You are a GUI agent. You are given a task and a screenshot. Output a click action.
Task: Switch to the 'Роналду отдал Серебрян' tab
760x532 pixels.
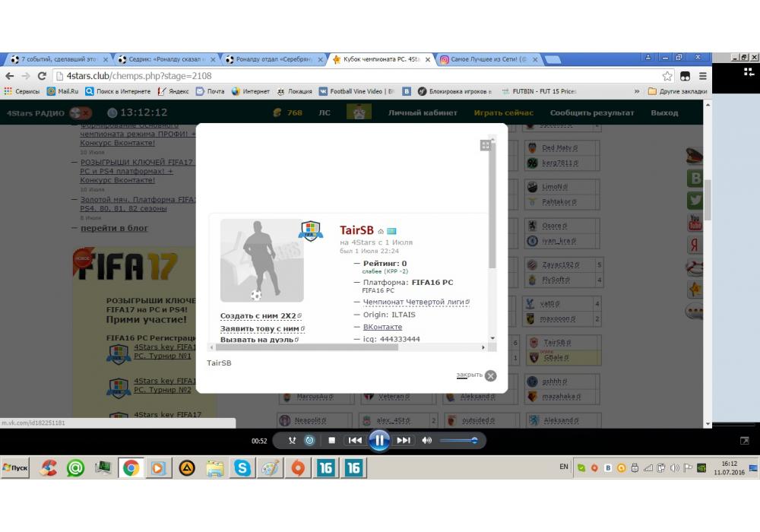(274, 59)
